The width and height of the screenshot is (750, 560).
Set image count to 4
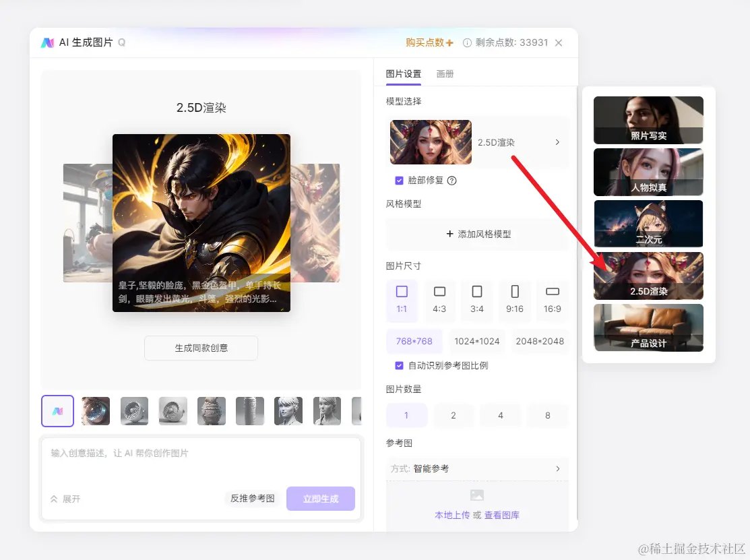(x=500, y=415)
